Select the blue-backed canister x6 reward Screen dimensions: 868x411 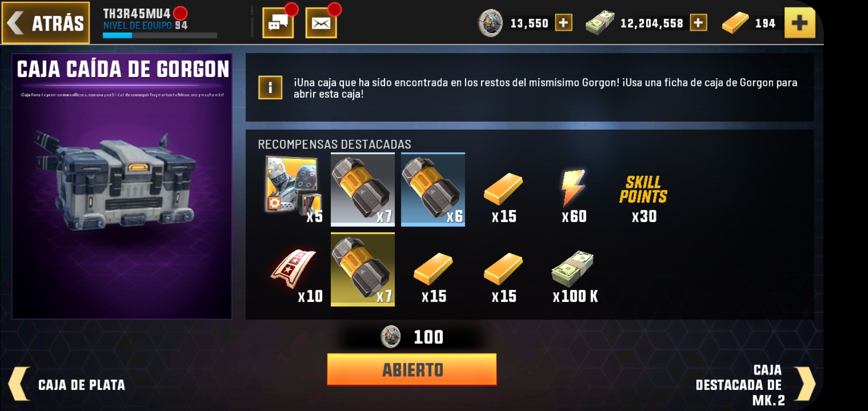(x=433, y=190)
